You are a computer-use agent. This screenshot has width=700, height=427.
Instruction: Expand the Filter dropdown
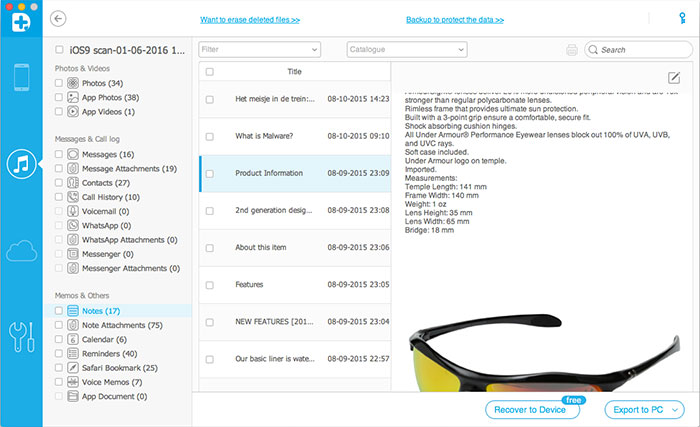[259, 50]
